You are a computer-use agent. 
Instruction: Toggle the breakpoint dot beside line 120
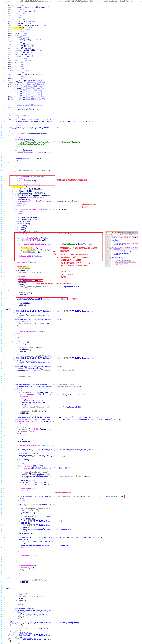tap(1, 244)
